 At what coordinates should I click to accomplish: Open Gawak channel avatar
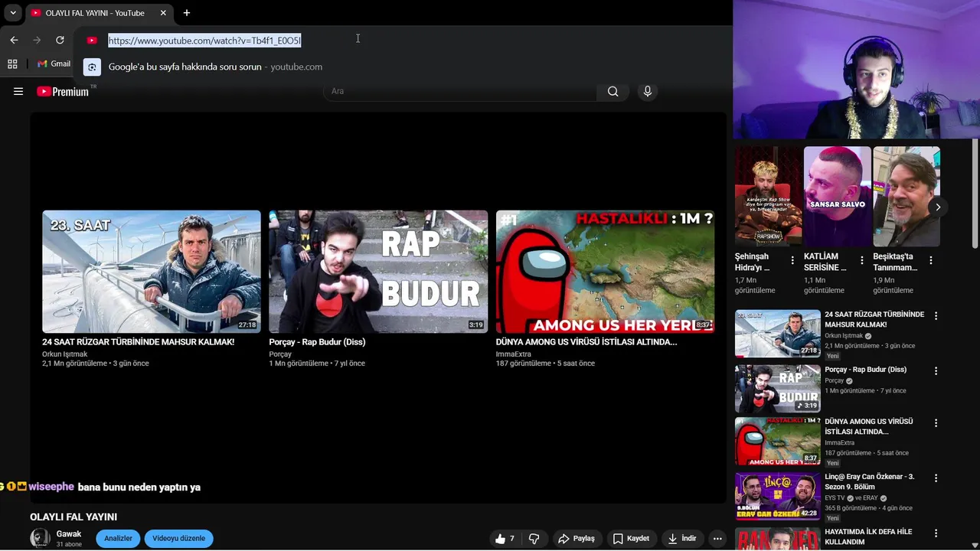(x=40, y=538)
